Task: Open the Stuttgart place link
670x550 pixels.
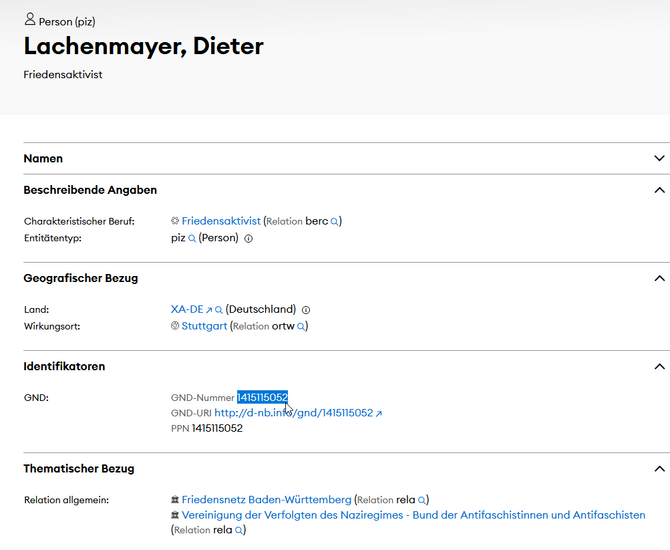Action: 204,326
